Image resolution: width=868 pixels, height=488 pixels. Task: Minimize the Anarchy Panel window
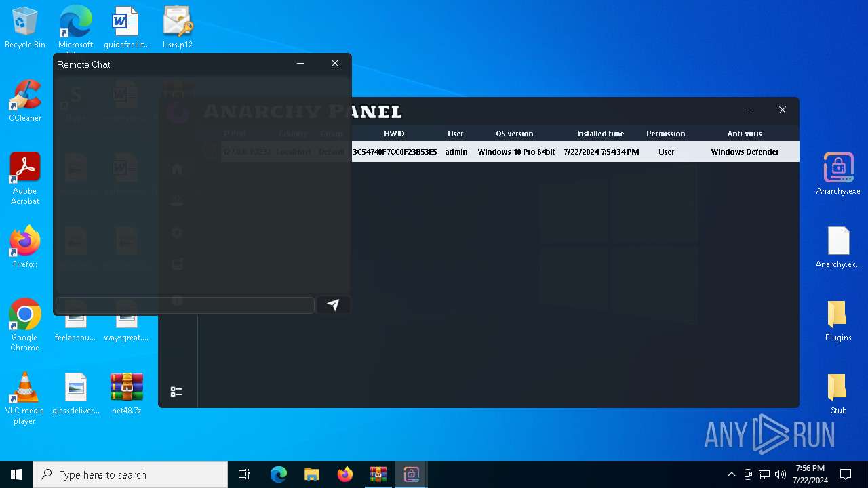coord(748,110)
